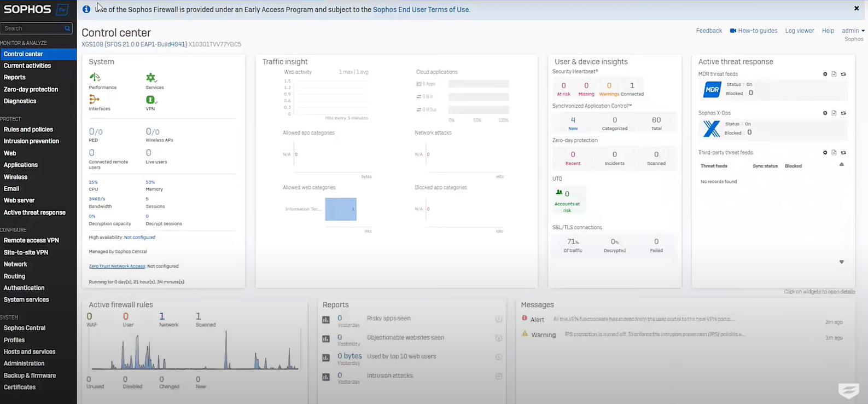Click High availability Not configured link
This screenshot has height=404, width=868.
139,238
